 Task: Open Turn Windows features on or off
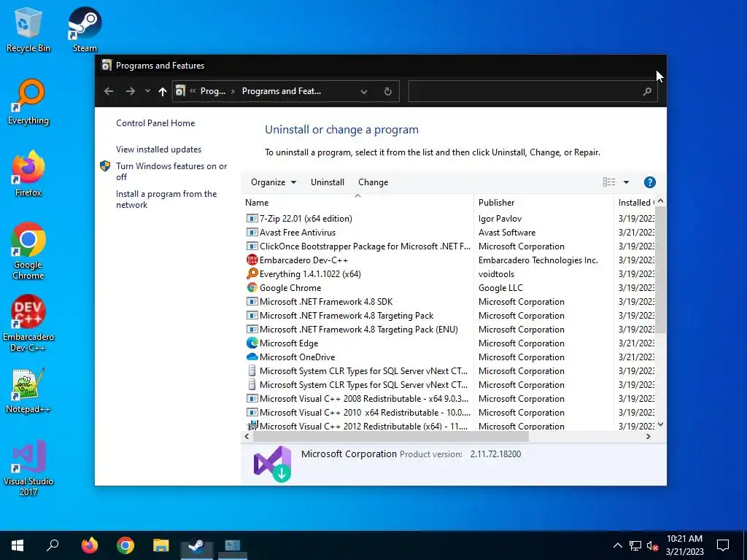(171, 171)
